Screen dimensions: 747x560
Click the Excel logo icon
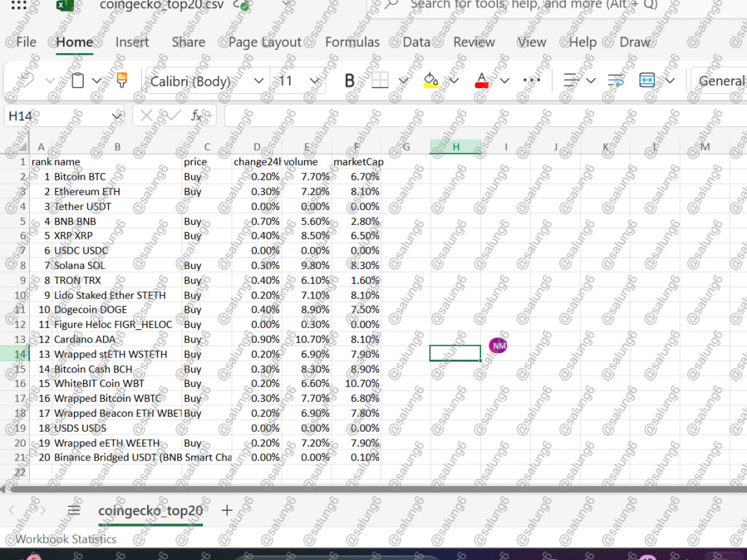tap(64, 5)
